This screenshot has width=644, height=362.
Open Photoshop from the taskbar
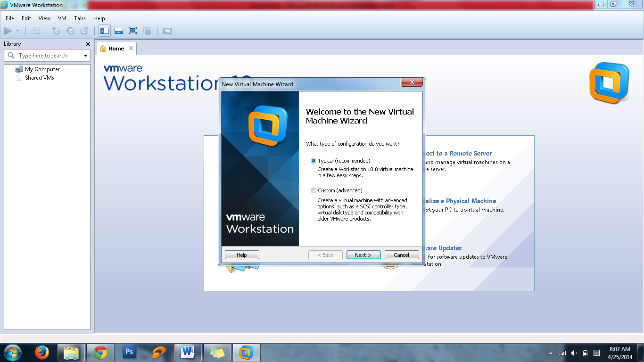coord(129,352)
